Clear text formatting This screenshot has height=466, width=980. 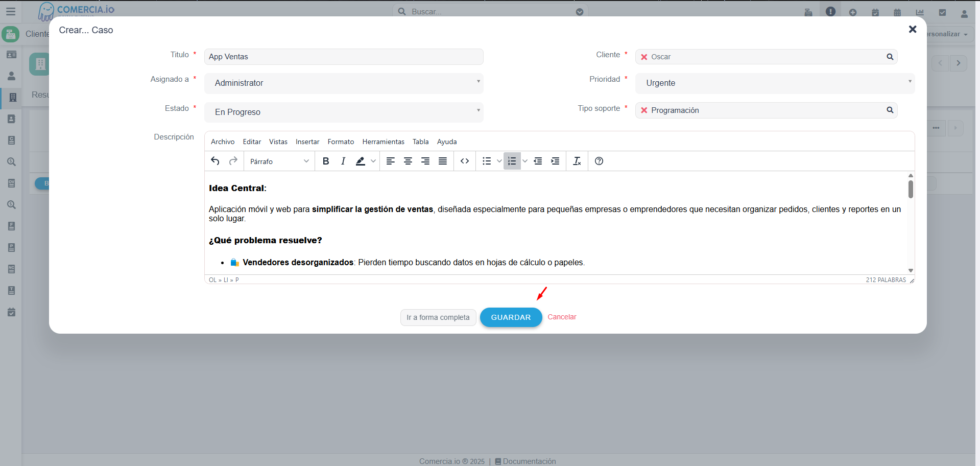point(577,161)
